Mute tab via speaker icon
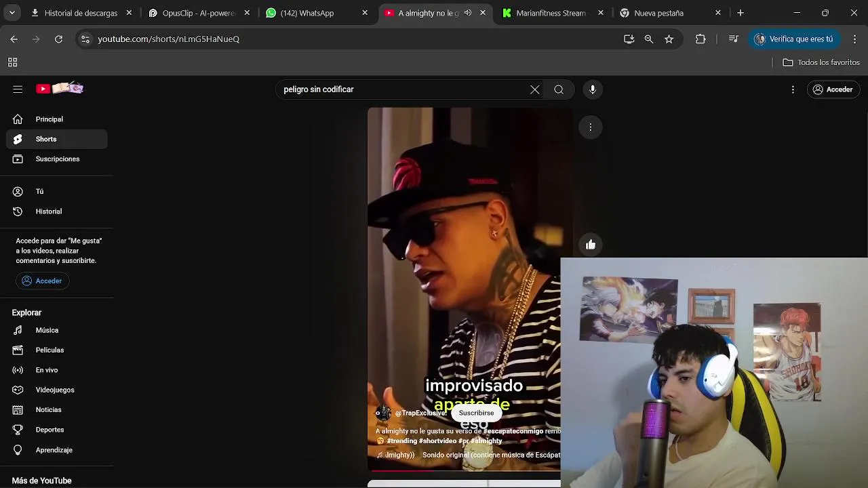 468,13
